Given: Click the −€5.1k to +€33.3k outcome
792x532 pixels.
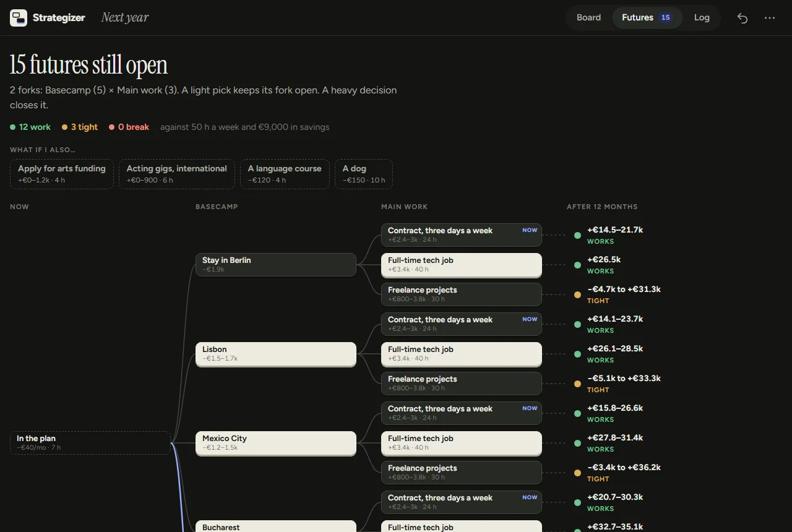Looking at the screenshot, I should point(624,378).
